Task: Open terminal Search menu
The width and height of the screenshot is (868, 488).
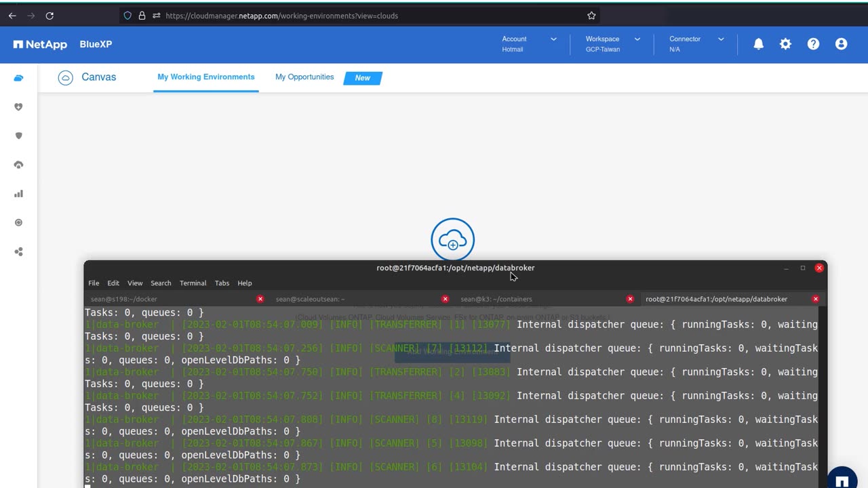Action: (161, 283)
